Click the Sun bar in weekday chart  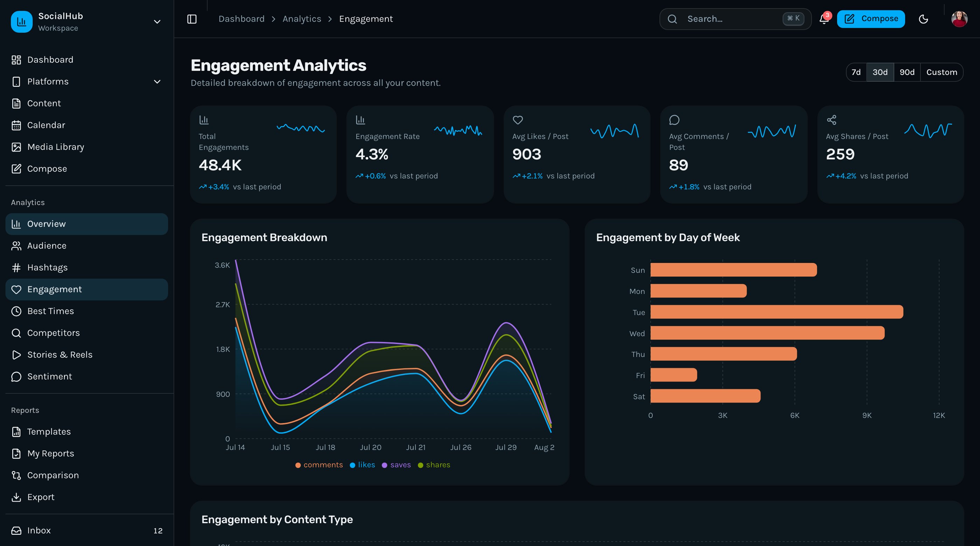click(734, 270)
